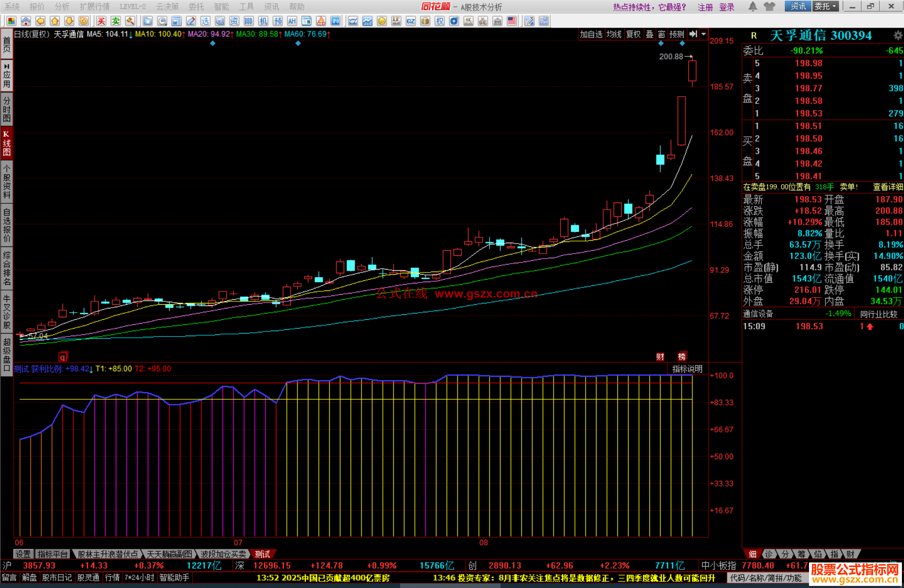Open the gear settings icon beside stock name
The image size is (904, 588).
[x=898, y=36]
